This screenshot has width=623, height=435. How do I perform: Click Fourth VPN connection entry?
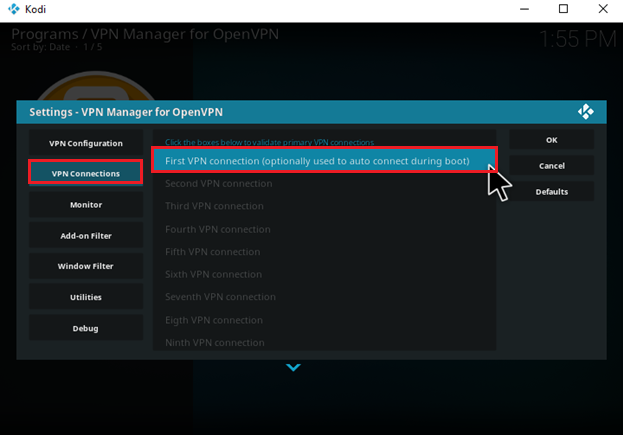pyautogui.click(x=324, y=229)
